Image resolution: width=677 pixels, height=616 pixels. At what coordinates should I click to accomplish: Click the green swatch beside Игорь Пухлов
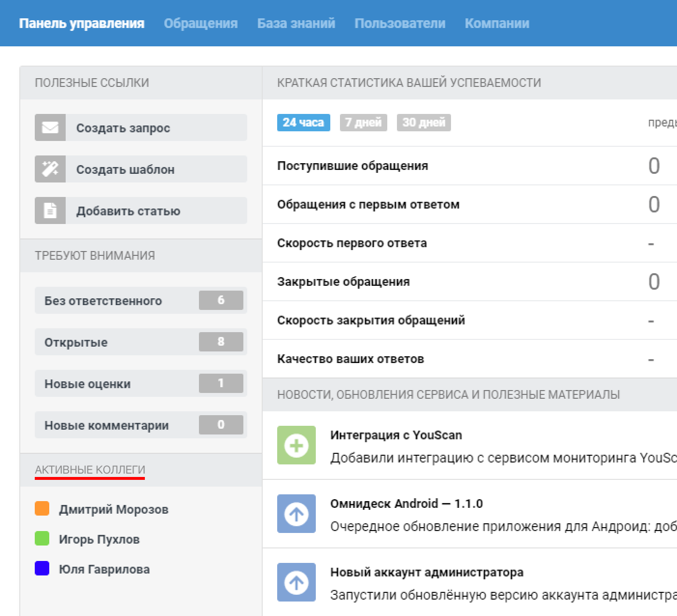pos(42,538)
